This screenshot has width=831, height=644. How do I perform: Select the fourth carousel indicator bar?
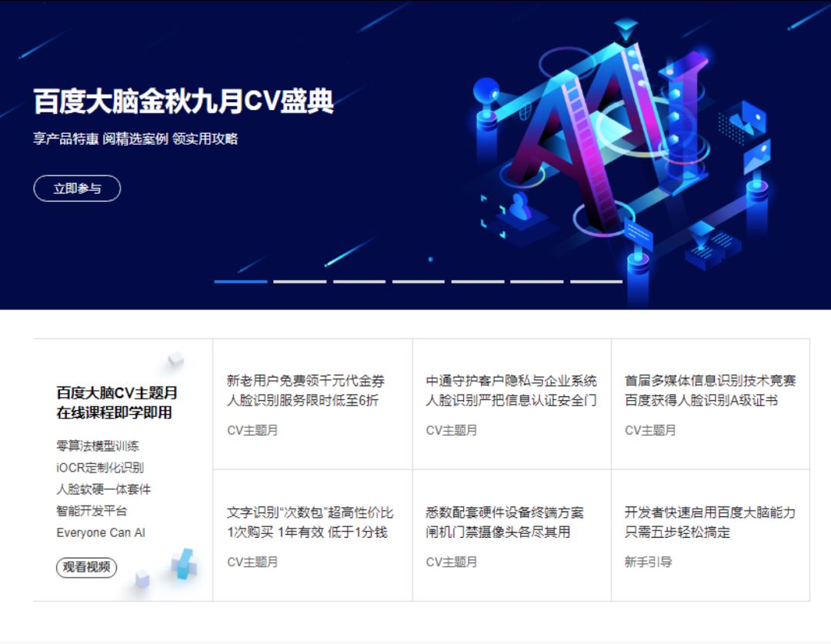[419, 282]
